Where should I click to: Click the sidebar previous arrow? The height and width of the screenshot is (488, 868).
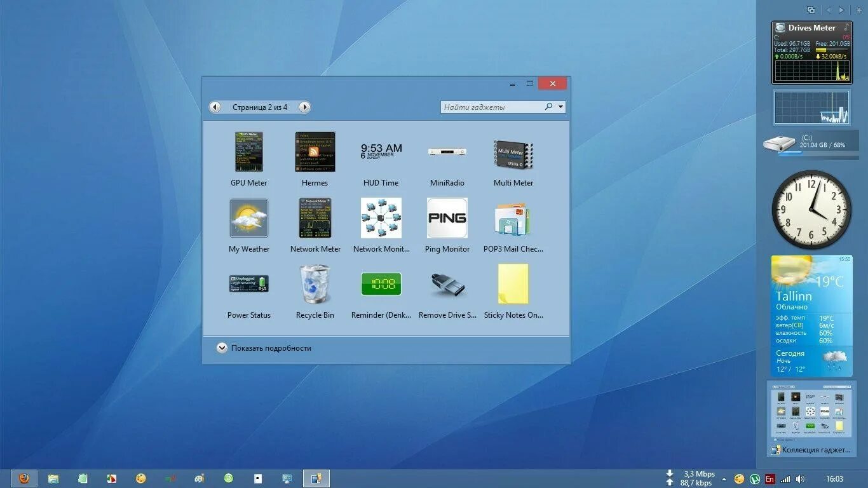[x=828, y=10]
